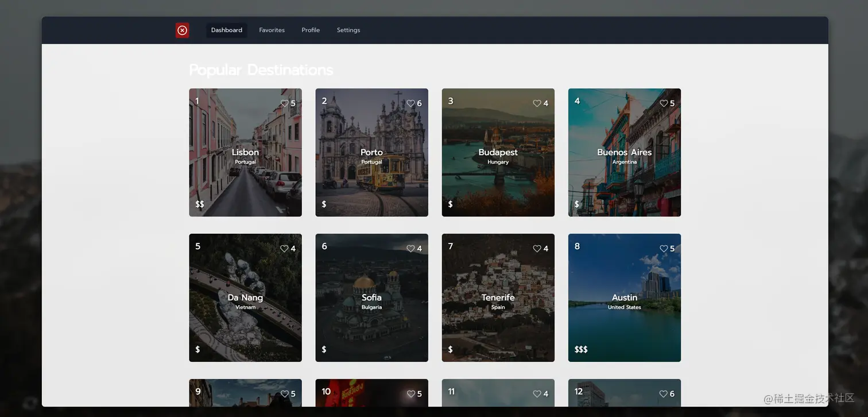Switch to the Favorites tab

tap(272, 30)
